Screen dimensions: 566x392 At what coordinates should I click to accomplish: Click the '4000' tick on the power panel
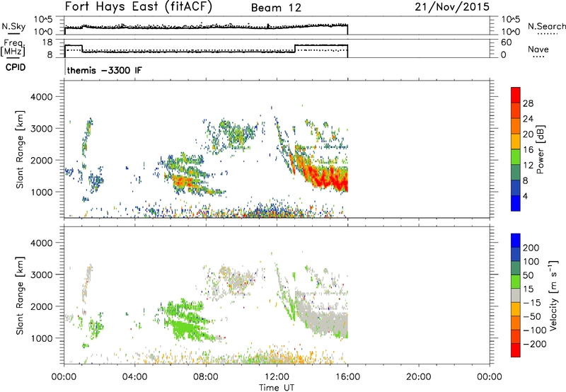tap(42, 97)
